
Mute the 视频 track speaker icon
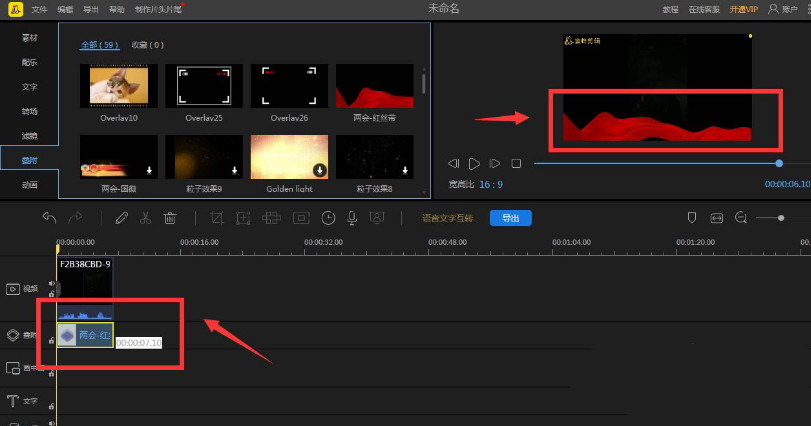(52, 283)
